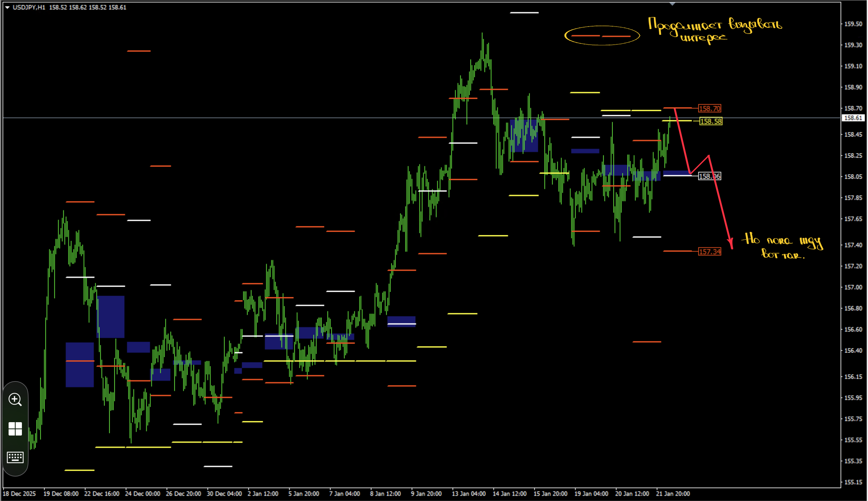The width and height of the screenshot is (868, 501).
Task: Click the 24 Dec 00:00 time axis label
Action: click(x=143, y=493)
